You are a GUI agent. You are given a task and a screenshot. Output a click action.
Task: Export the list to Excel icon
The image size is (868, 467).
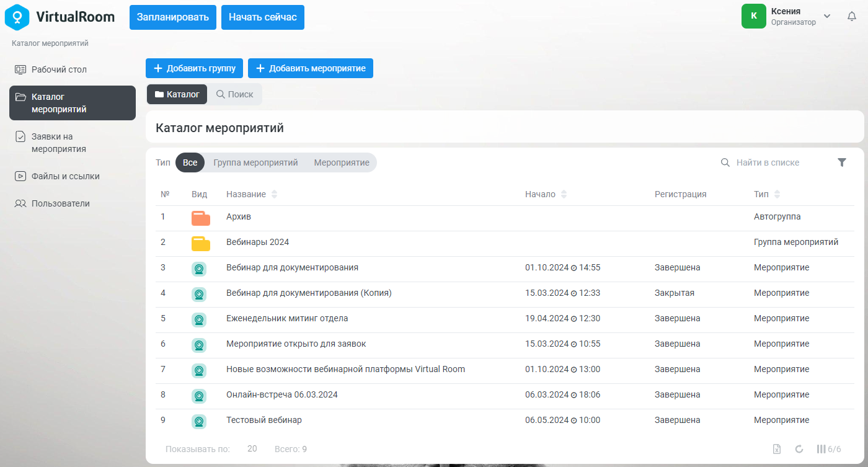[x=776, y=449]
